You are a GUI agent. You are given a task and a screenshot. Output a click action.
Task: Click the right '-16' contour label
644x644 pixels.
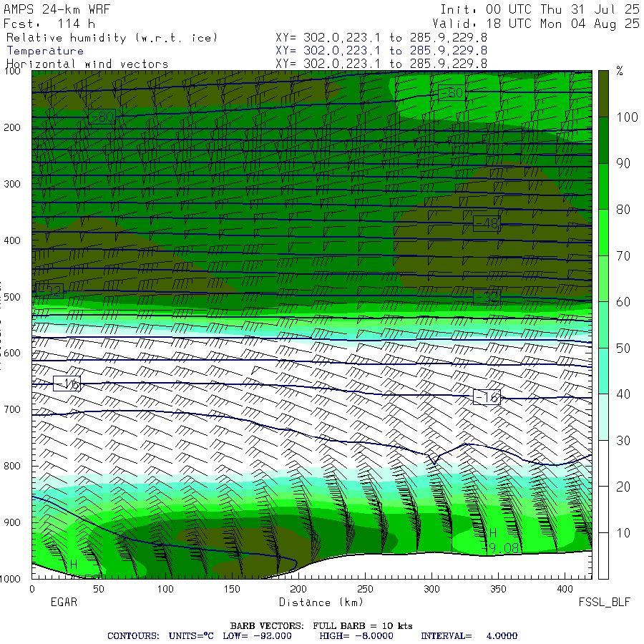(487, 397)
